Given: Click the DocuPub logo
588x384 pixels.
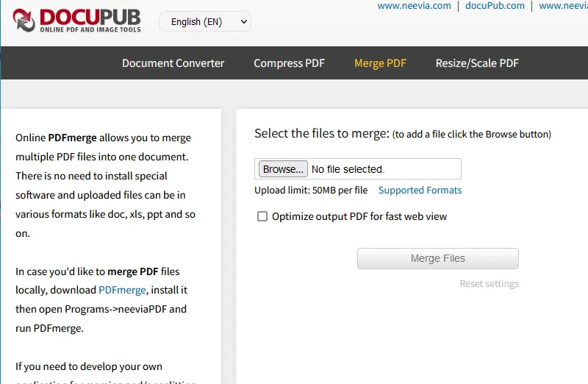Looking at the screenshot, I should [x=77, y=21].
